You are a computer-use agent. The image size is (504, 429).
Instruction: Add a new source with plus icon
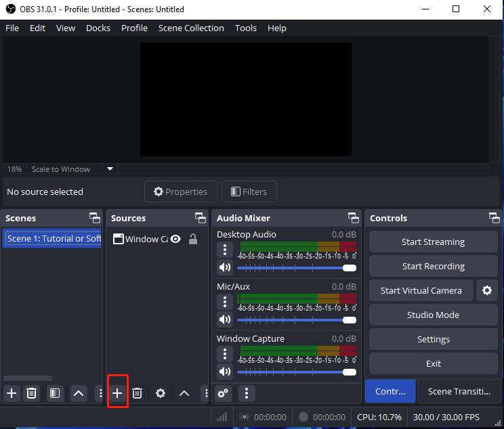(117, 393)
